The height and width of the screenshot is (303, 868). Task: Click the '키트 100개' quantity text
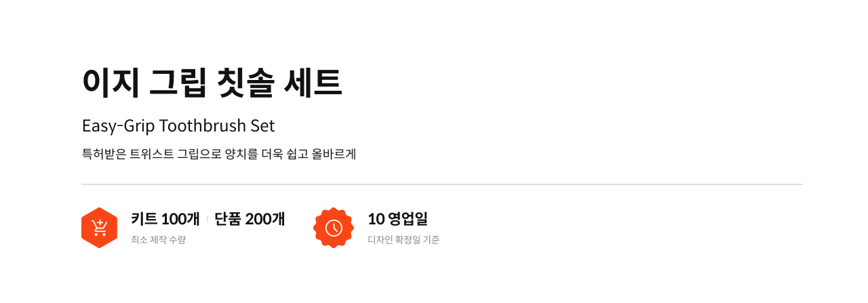tap(165, 219)
